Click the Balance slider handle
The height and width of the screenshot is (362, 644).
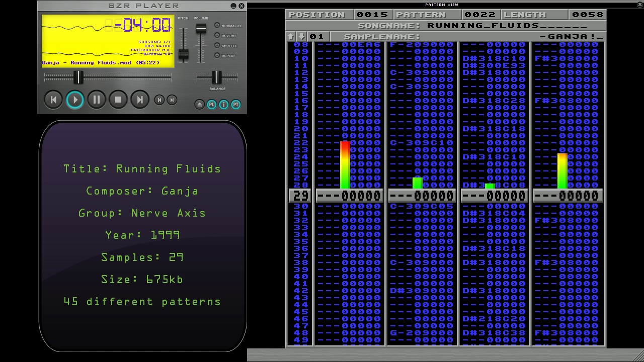[217, 77]
